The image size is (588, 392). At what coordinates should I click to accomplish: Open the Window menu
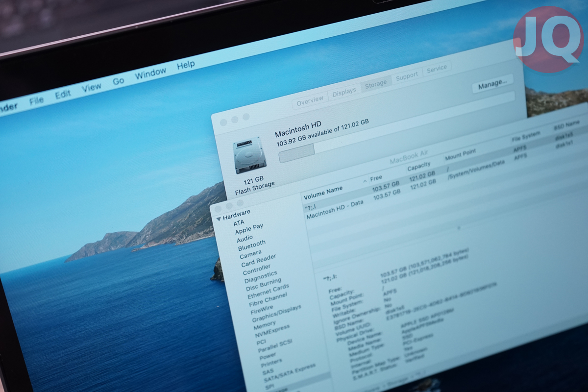click(151, 73)
